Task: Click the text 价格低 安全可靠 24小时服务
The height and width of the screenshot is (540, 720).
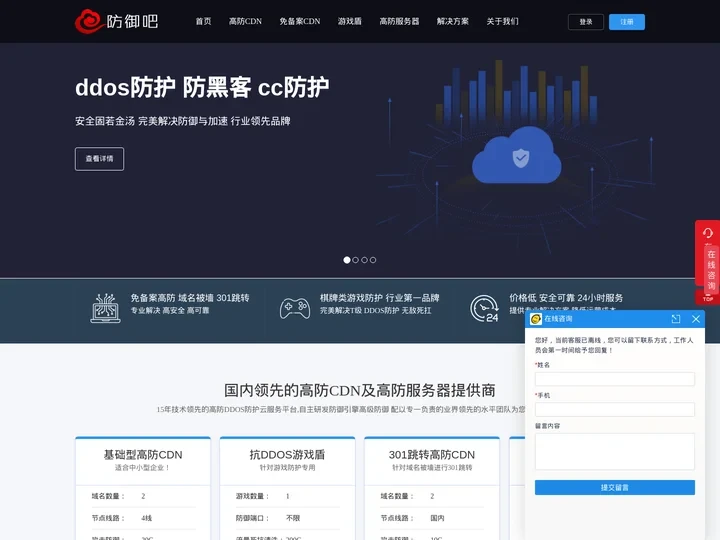Action: point(566,298)
